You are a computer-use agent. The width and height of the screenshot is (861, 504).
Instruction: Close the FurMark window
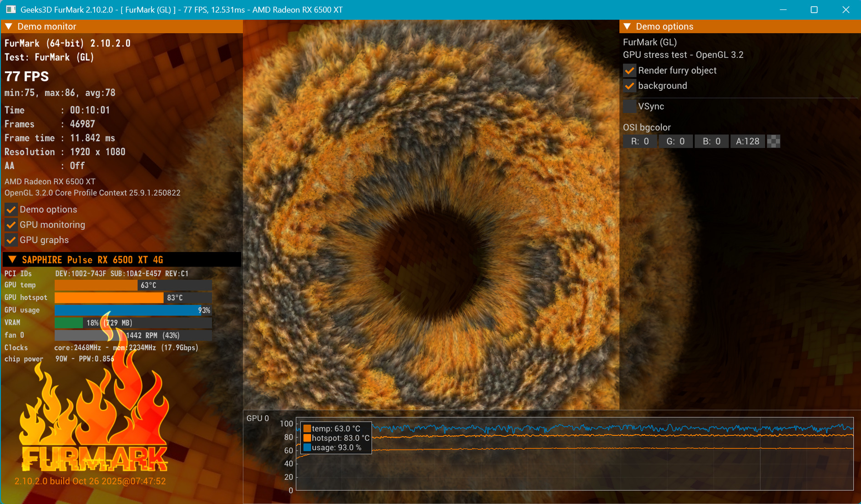(x=846, y=10)
